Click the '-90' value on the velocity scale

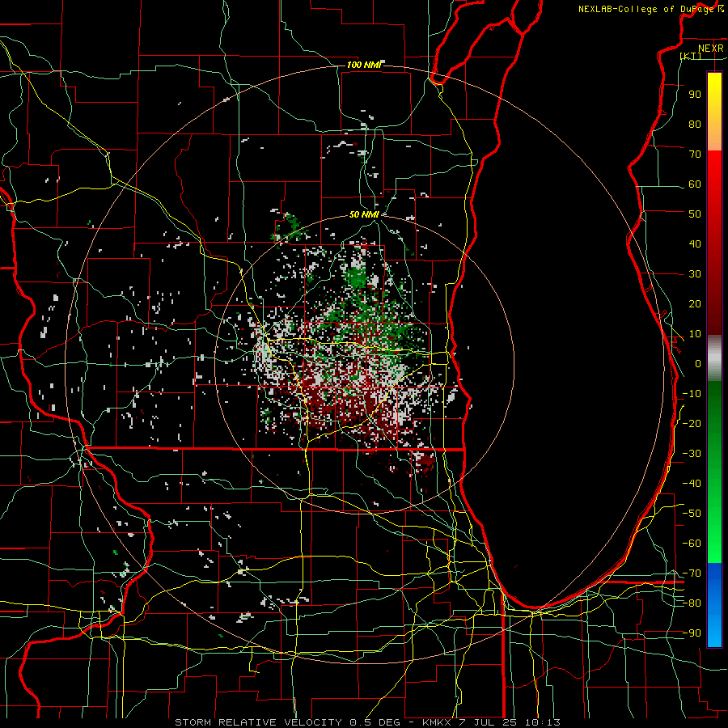click(692, 633)
